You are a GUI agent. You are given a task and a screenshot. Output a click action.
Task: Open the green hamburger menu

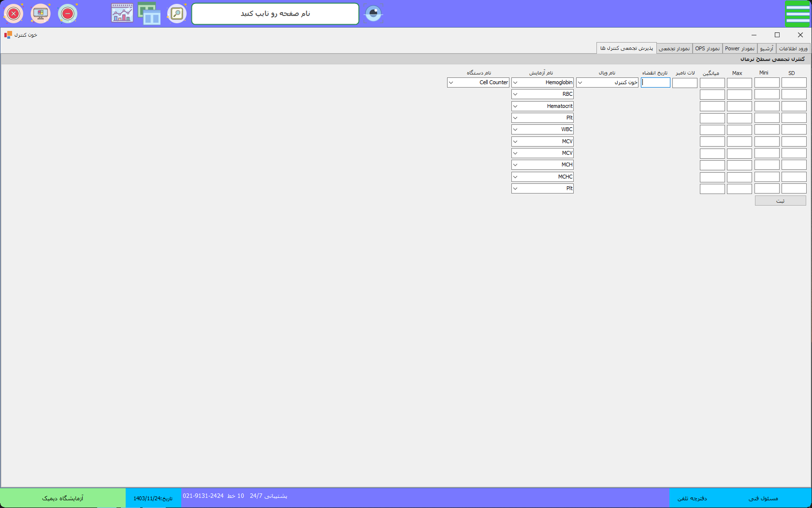pos(797,14)
